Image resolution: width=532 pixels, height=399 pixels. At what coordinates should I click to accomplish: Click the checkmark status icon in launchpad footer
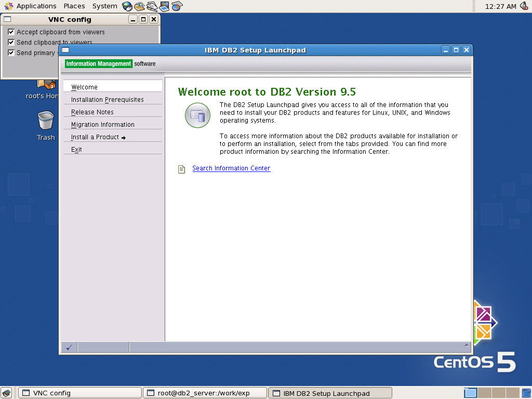69,347
